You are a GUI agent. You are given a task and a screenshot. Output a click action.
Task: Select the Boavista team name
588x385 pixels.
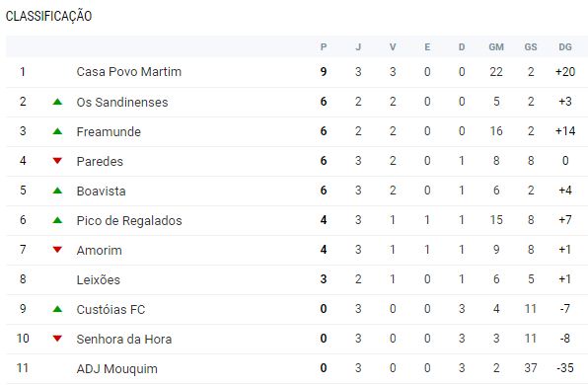click(x=102, y=191)
